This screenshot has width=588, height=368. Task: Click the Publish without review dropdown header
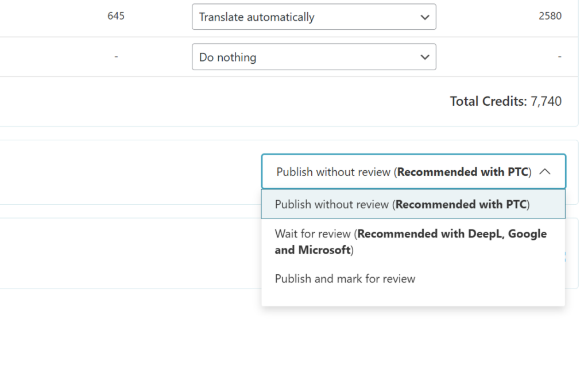tap(412, 171)
